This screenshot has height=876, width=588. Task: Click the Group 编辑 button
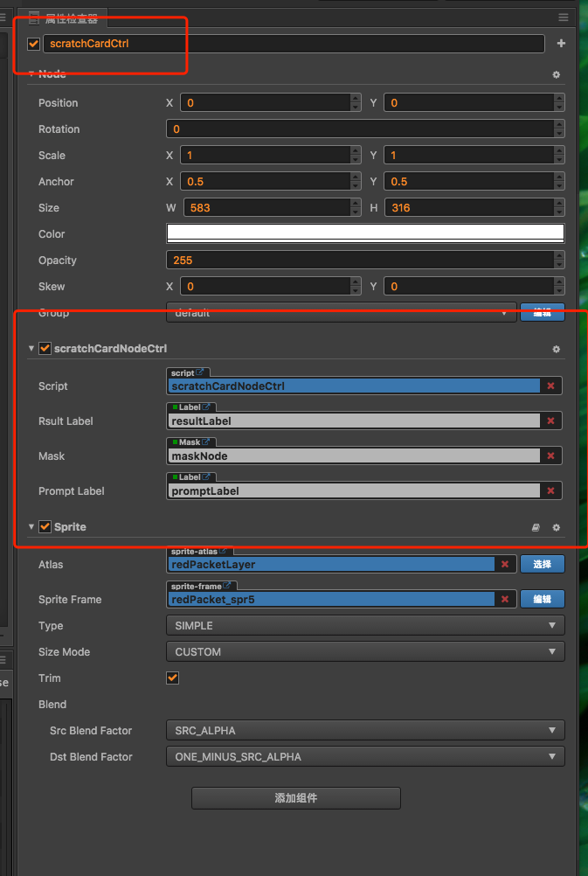pos(543,312)
